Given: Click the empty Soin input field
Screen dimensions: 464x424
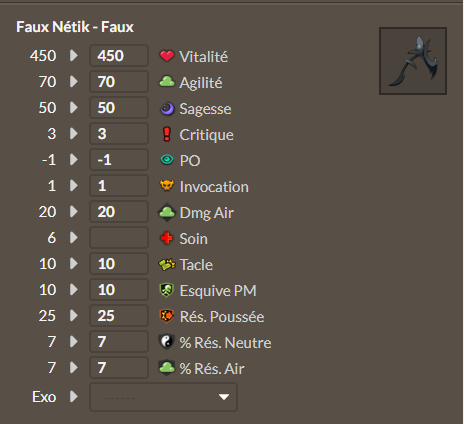Looking at the screenshot, I should tap(119, 238).
